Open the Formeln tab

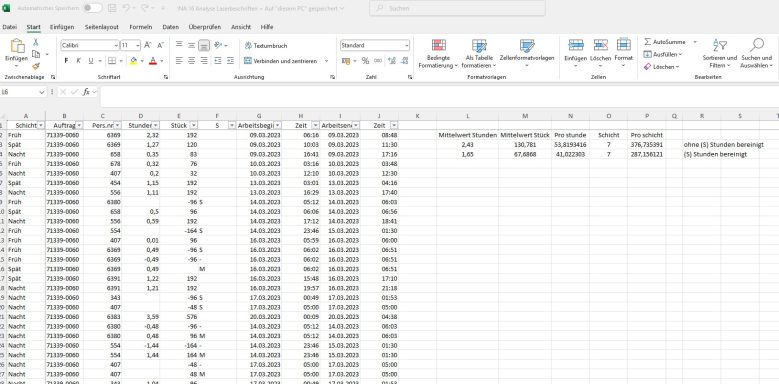[x=141, y=27]
